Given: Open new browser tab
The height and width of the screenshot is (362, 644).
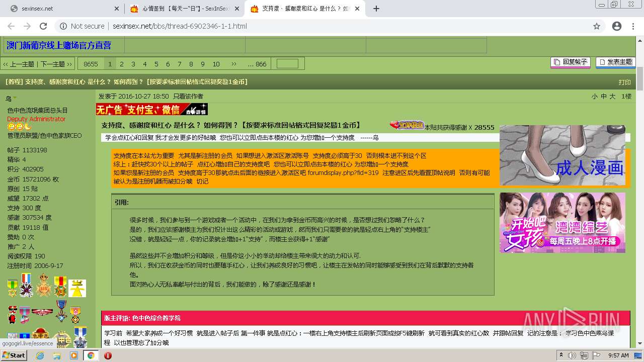Looking at the screenshot, I should point(376,9).
